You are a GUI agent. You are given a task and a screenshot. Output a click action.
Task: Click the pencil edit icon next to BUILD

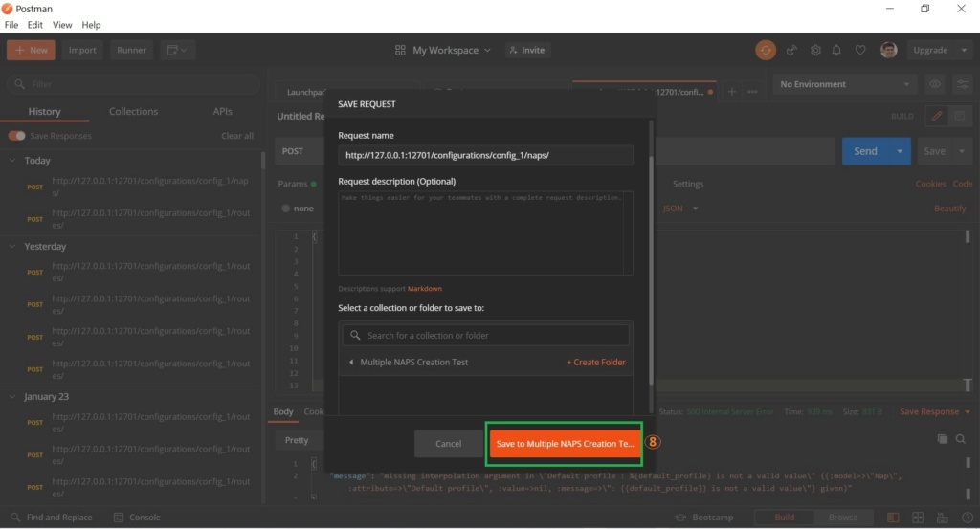[x=937, y=116]
